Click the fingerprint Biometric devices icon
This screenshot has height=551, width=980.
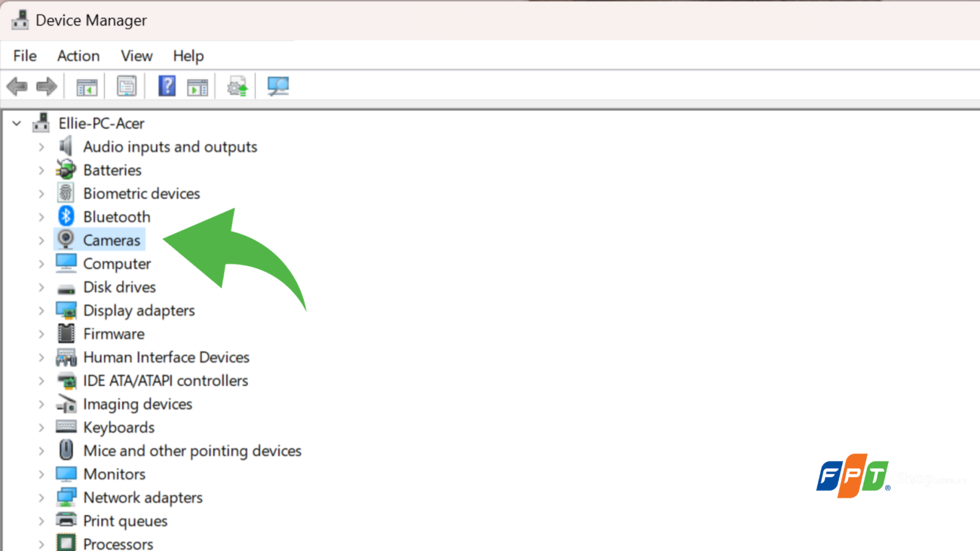(66, 193)
